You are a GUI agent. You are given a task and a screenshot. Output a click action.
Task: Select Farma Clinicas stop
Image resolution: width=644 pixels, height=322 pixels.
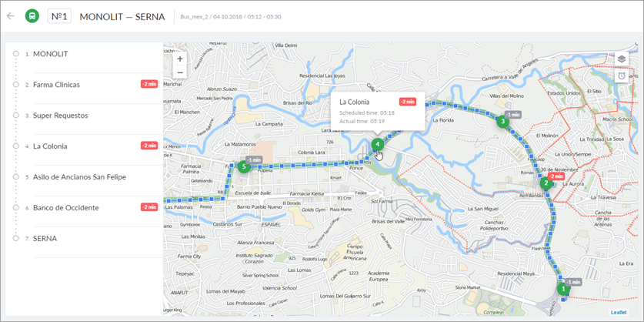tap(56, 85)
